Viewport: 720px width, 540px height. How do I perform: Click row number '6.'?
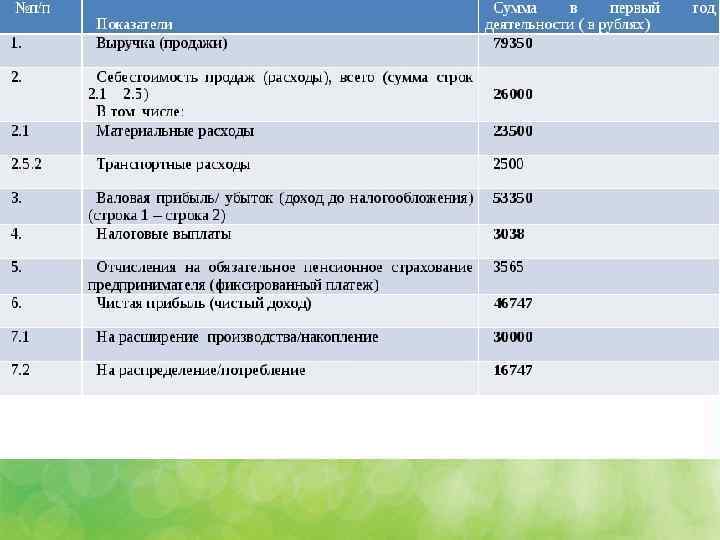[16, 303]
